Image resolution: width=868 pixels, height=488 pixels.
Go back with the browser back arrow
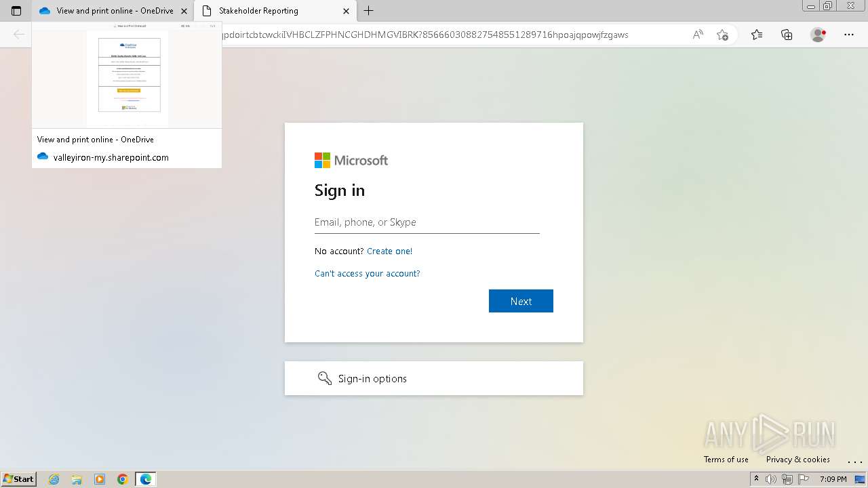pyautogui.click(x=19, y=35)
